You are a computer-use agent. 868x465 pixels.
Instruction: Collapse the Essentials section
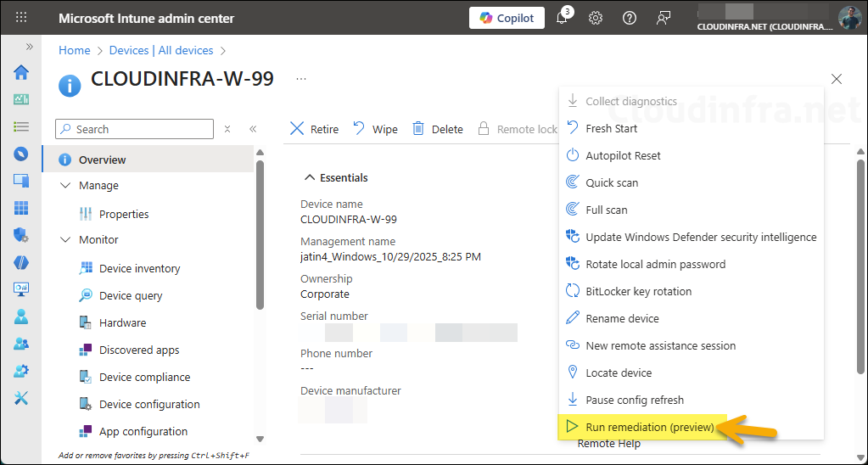tap(309, 178)
